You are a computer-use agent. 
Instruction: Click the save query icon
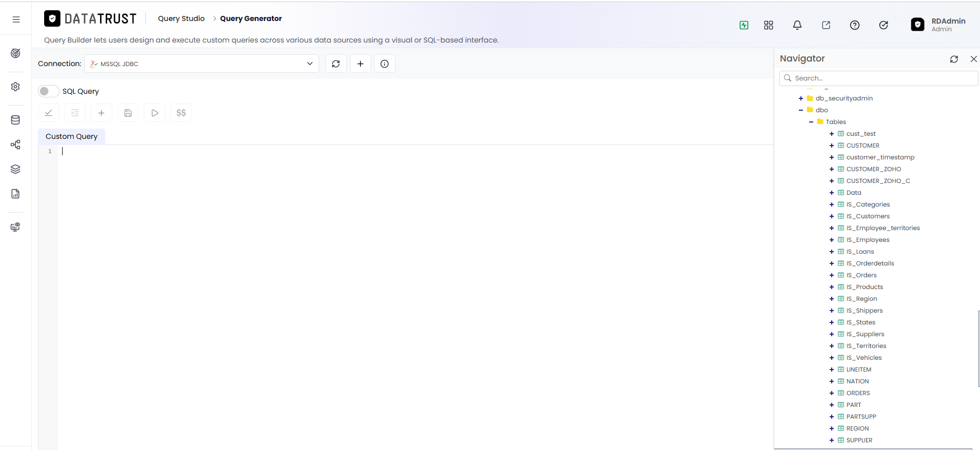[x=128, y=113]
